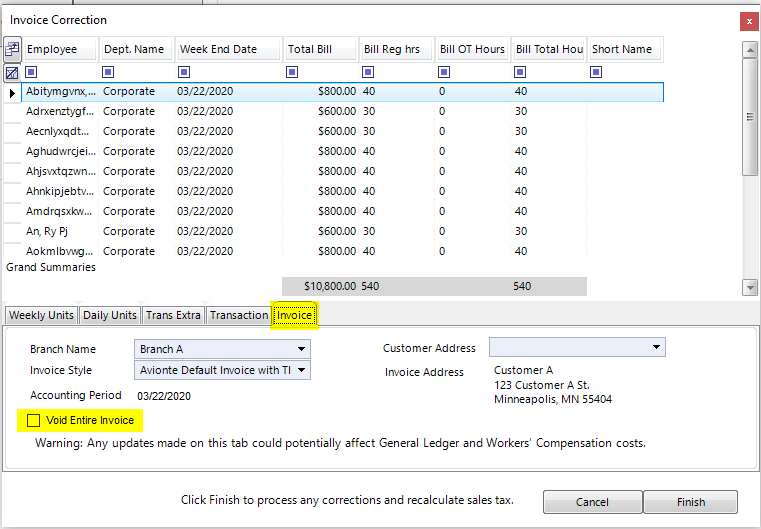Viewport: 761px width, 529px height.
Task: Click the Customer A invoice address name
Action: coord(523,370)
